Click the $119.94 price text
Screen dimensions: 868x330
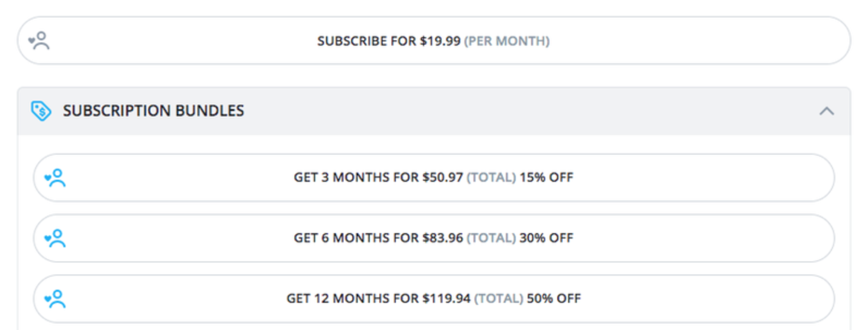pyautogui.click(x=446, y=298)
